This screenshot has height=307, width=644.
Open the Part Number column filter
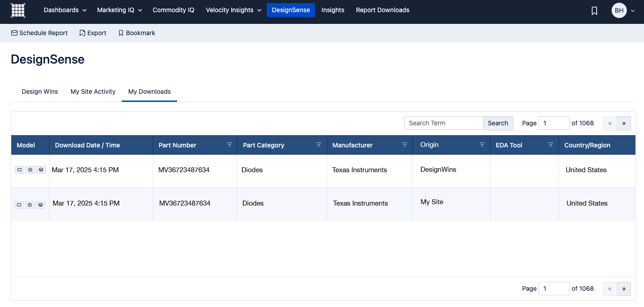tap(229, 145)
